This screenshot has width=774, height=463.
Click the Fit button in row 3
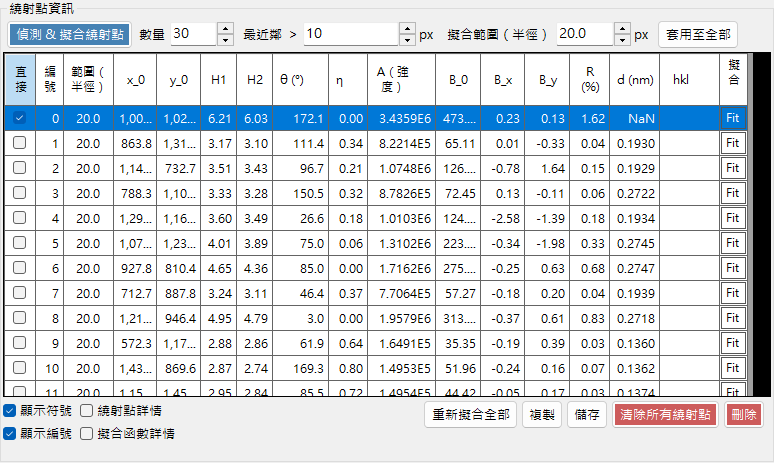pos(733,193)
